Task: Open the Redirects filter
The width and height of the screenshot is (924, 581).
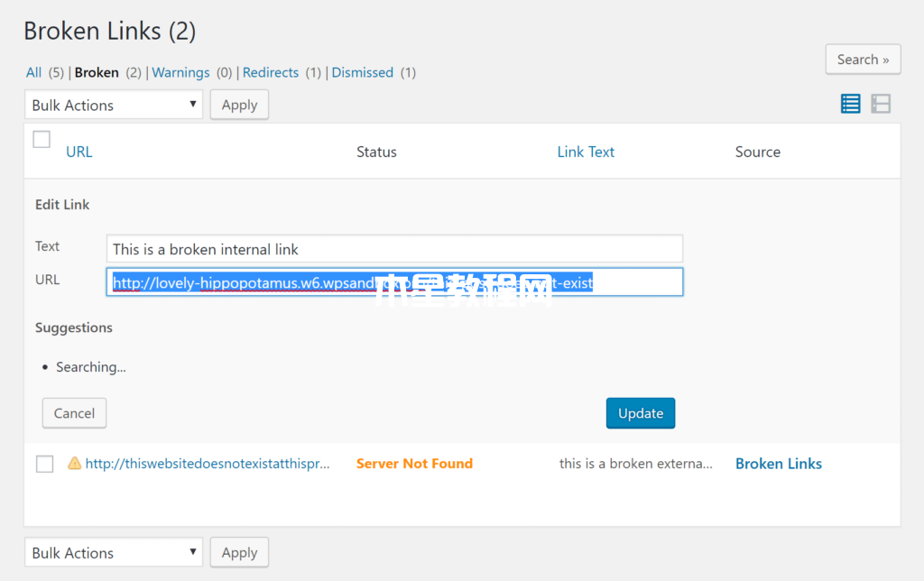Action: [271, 72]
